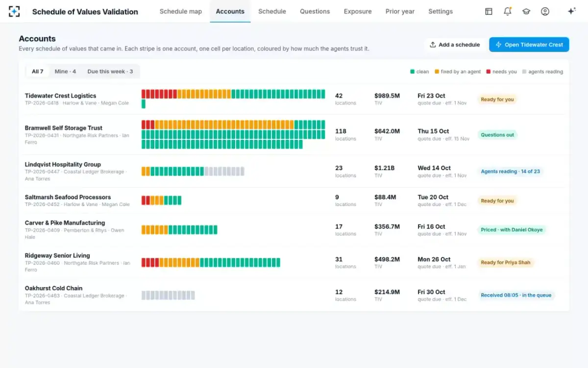Click Ridgeway Senior Living location stripe

tap(211, 263)
